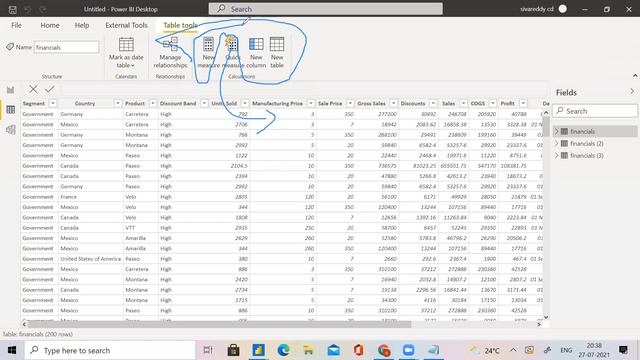Switch to External Tools tab

coord(126,25)
